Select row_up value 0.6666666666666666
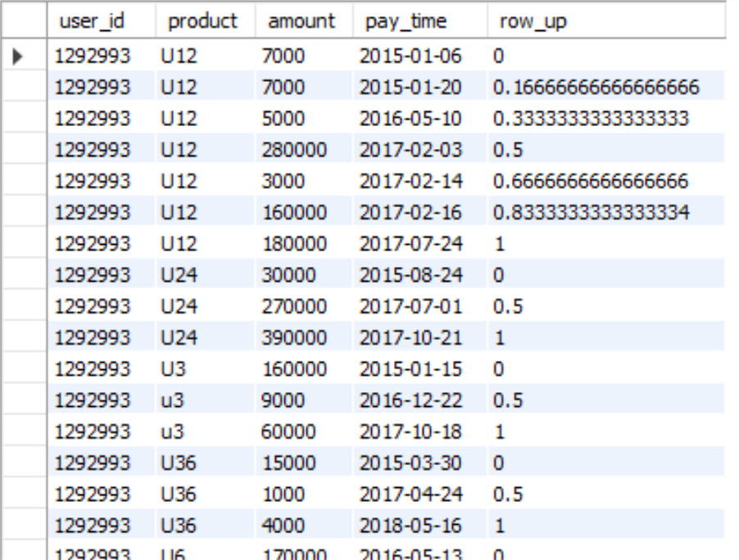This screenshot has height=560, width=739. (x=606, y=181)
